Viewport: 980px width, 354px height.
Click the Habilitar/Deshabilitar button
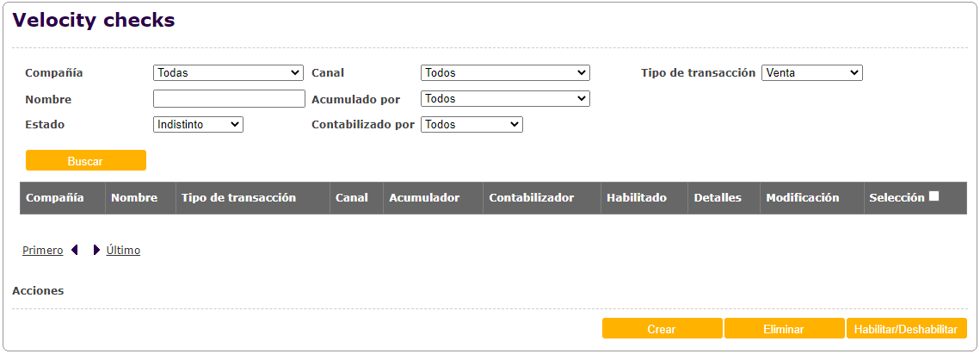[906, 329]
